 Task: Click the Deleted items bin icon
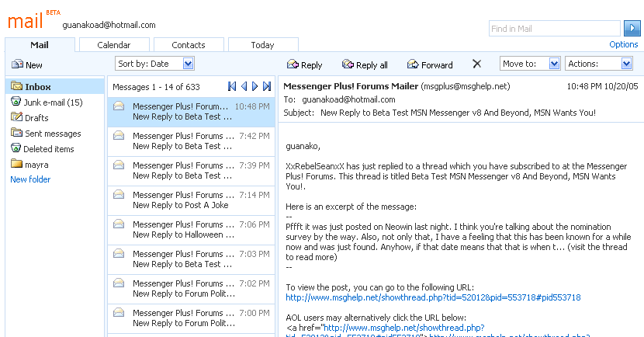16,148
